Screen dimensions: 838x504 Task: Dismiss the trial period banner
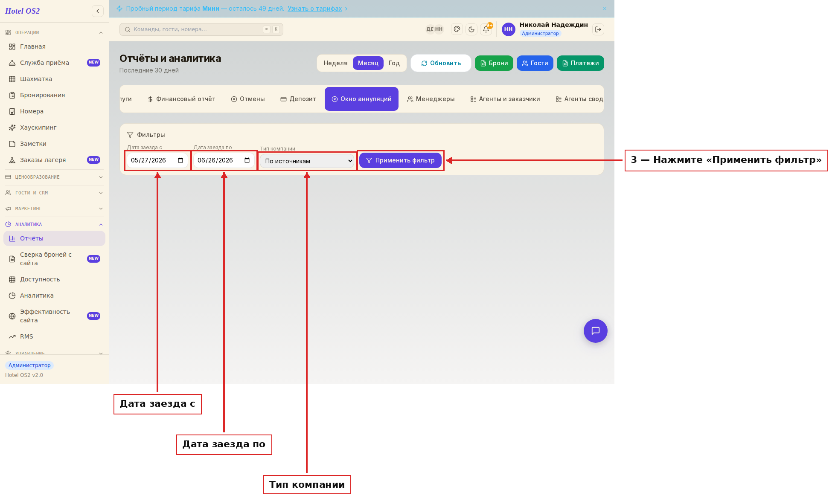pos(605,9)
